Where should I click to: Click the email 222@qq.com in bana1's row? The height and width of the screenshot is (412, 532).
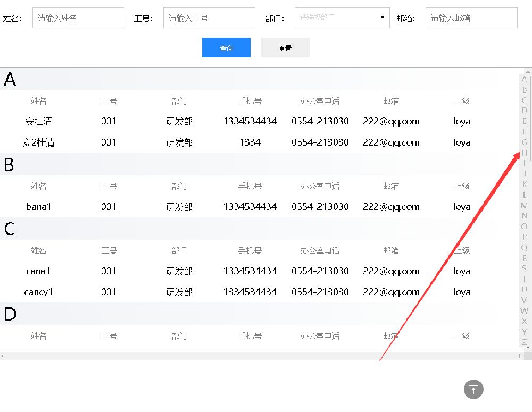391,207
